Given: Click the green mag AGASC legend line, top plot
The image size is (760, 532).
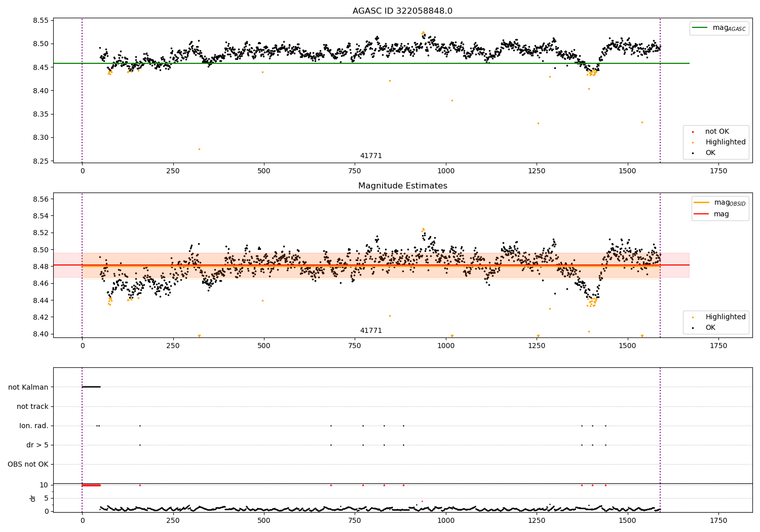Looking at the screenshot, I should [x=701, y=28].
